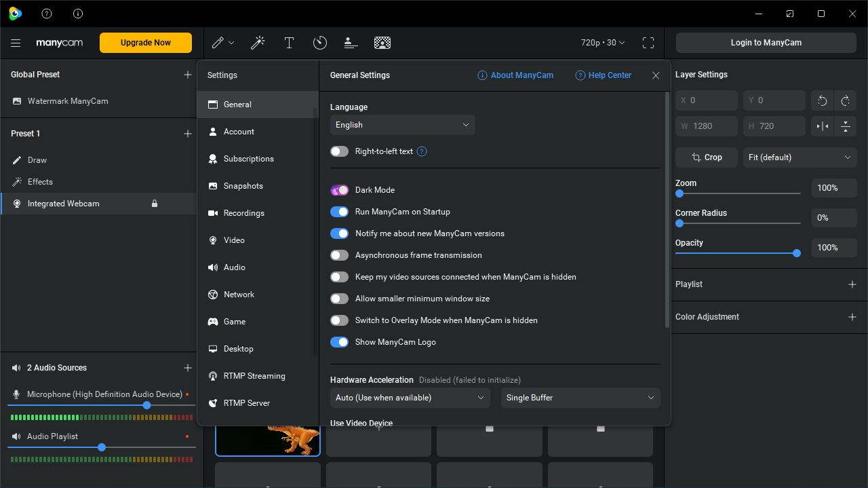Viewport: 868px width, 488px height.
Task: Click the Upgrade Now button
Action: tap(146, 43)
